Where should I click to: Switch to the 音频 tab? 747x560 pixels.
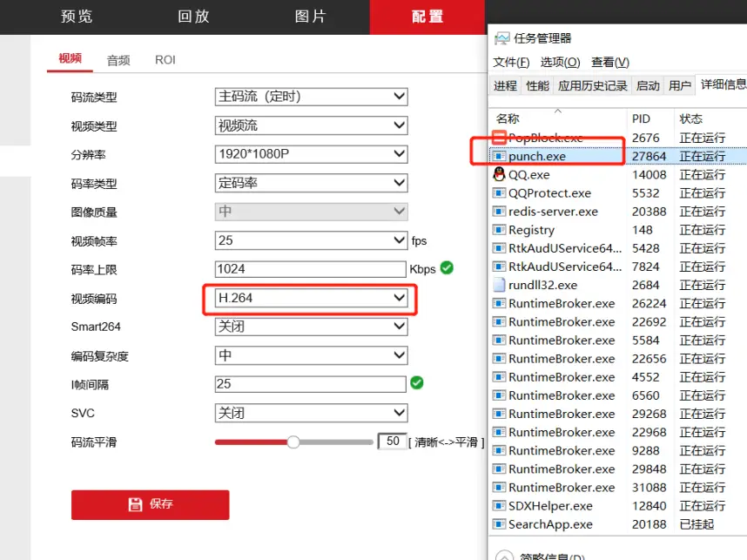(118, 60)
